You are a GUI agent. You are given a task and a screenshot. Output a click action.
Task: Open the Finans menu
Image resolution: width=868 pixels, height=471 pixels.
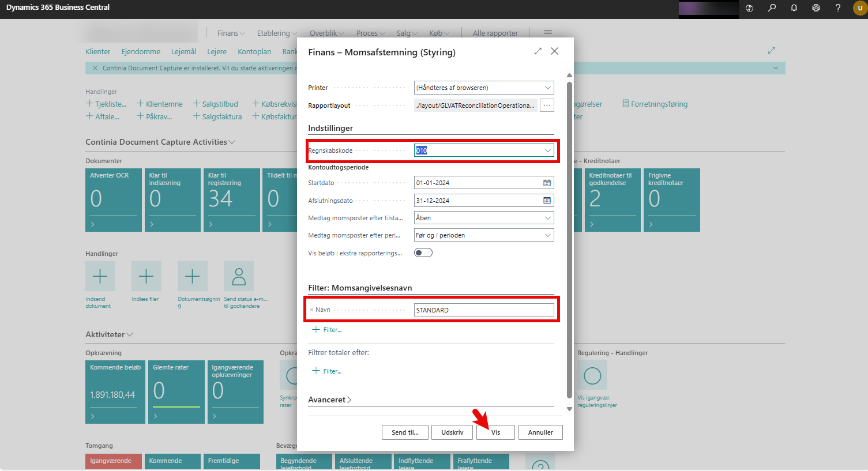pyautogui.click(x=231, y=33)
